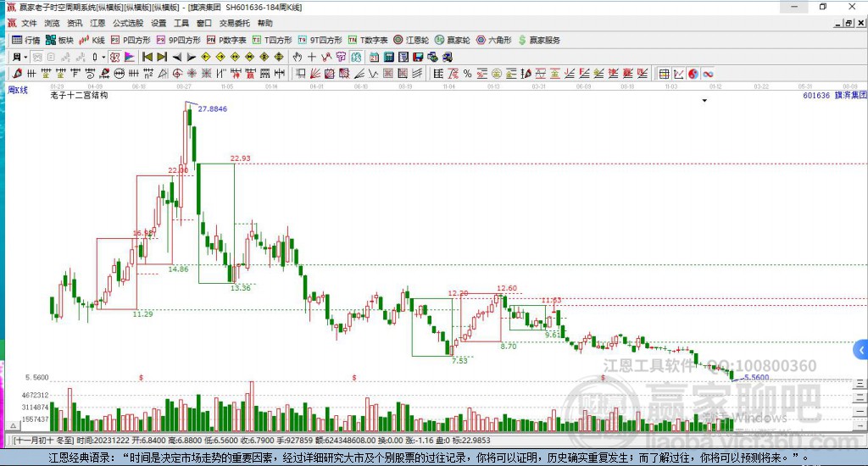This screenshot has width=868, height=466.
Task: Click the black left arrow icon
Action: pos(176,57)
